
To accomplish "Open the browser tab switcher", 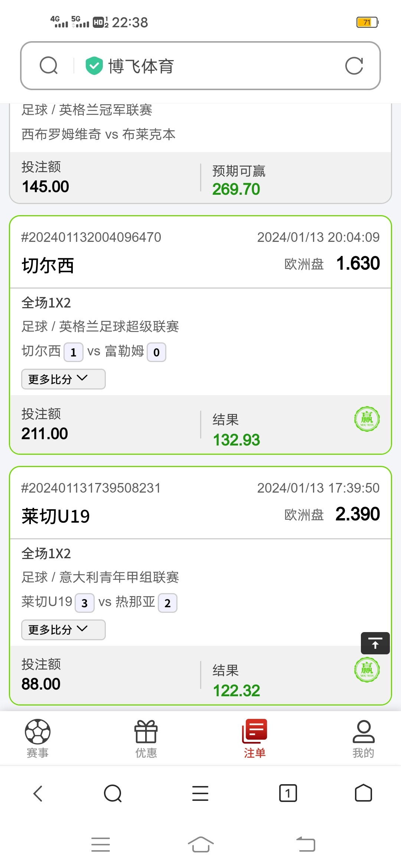I will [x=288, y=794].
